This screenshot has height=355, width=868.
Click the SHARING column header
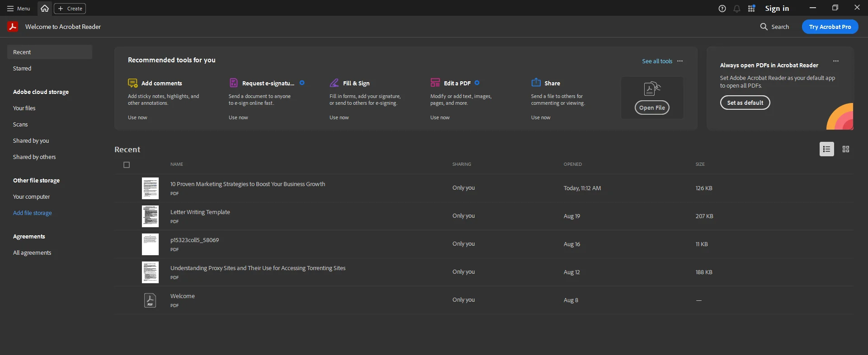click(462, 164)
